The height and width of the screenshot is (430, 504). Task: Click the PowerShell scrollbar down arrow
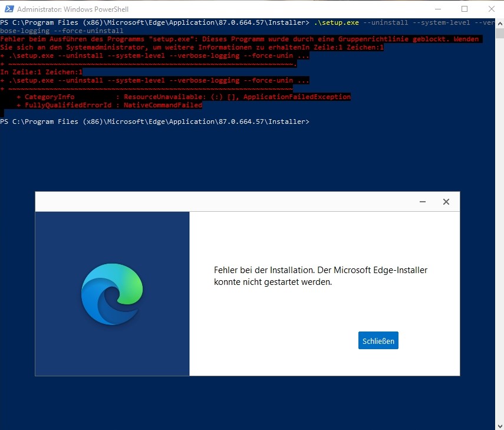pyautogui.click(x=500, y=425)
